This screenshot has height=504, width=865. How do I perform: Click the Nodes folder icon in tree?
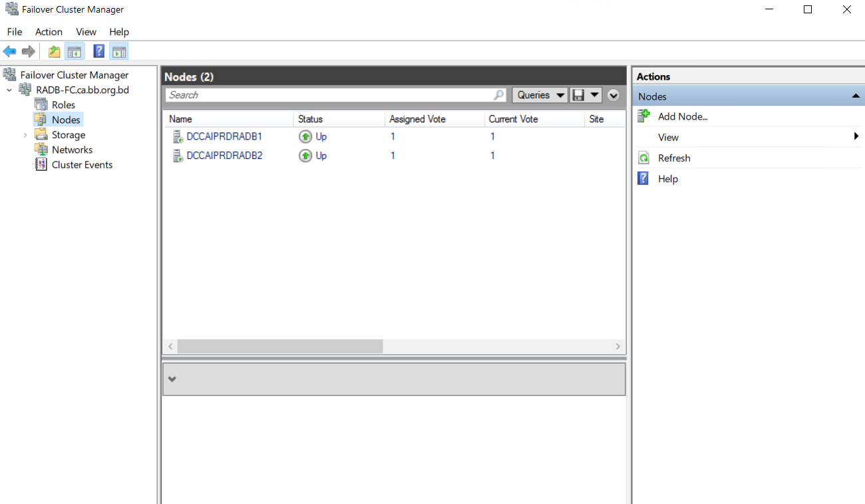(x=41, y=120)
